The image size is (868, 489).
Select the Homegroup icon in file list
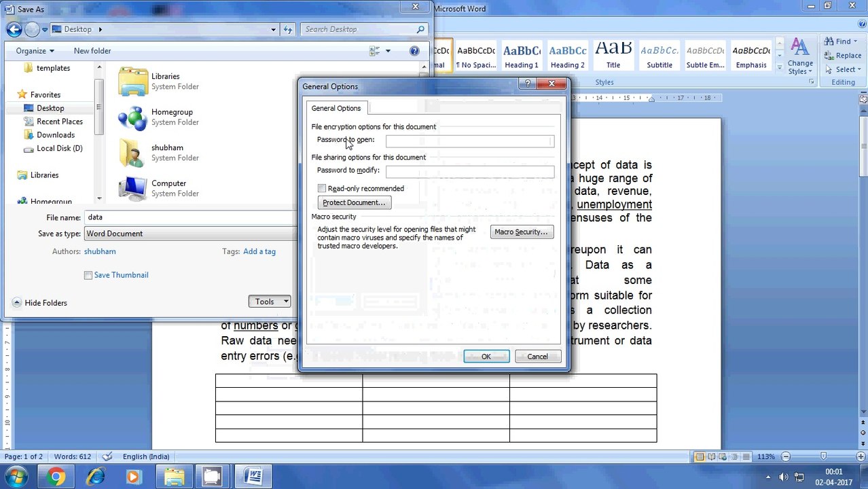pyautogui.click(x=132, y=117)
